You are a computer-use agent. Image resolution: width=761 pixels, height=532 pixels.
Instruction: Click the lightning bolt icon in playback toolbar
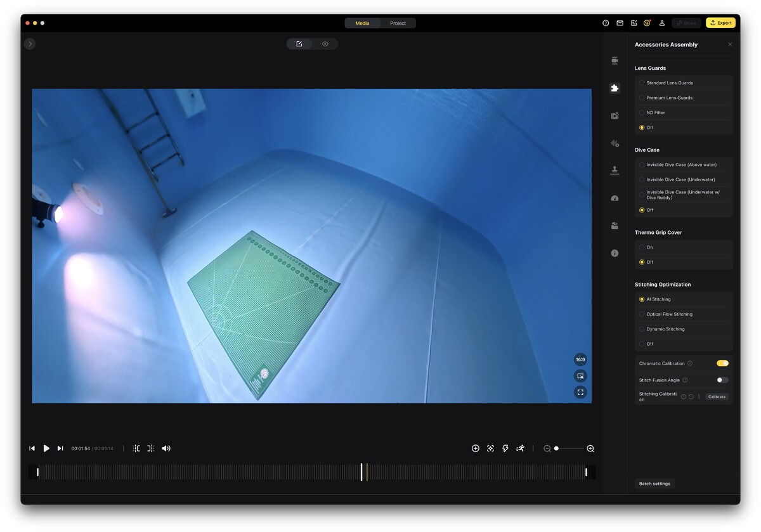click(505, 448)
